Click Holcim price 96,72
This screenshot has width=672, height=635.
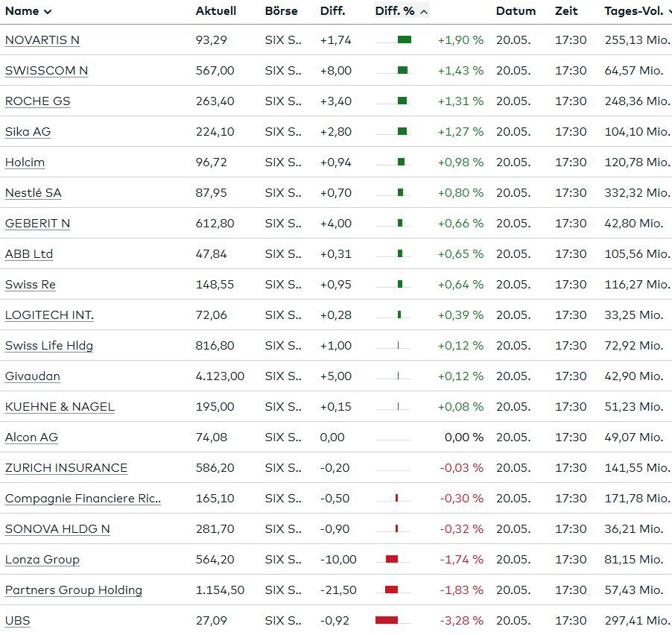click(x=212, y=162)
